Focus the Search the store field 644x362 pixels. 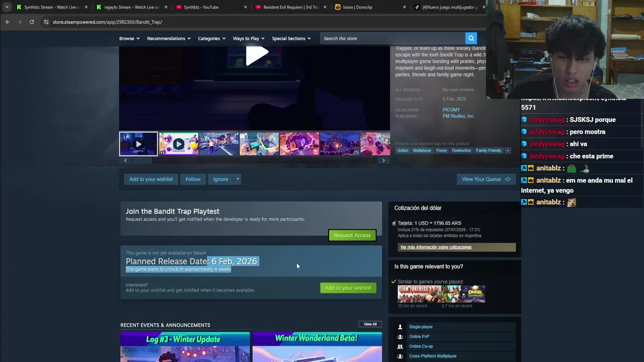(x=392, y=38)
